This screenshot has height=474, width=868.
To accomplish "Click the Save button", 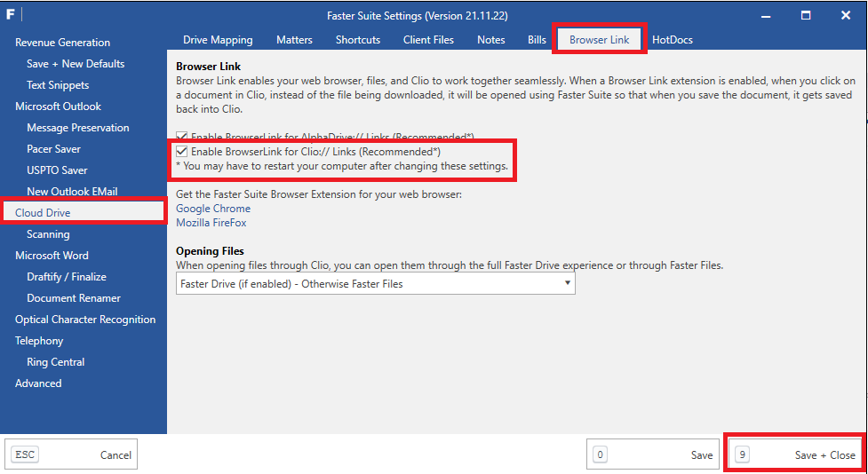I will (653, 454).
